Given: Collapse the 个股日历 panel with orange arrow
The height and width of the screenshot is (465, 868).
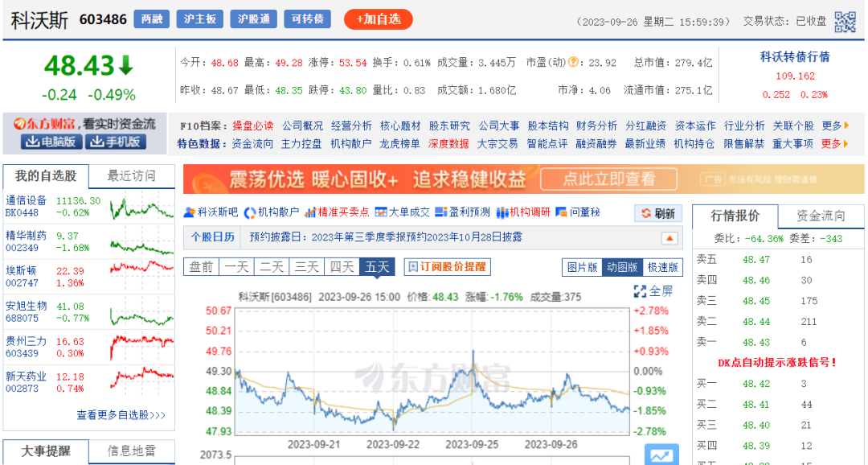Looking at the screenshot, I should click(x=669, y=238).
